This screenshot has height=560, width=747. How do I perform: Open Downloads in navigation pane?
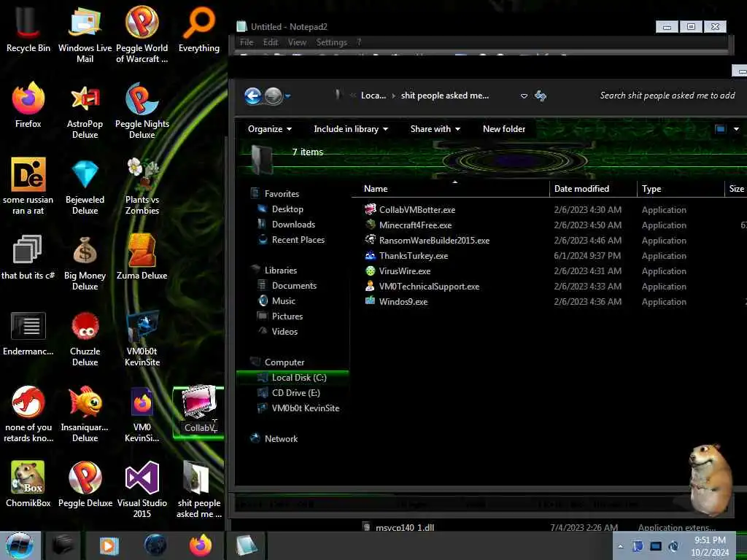click(x=286, y=225)
